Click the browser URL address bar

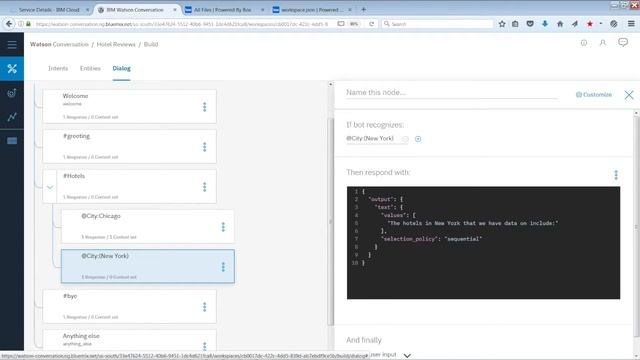[x=182, y=24]
